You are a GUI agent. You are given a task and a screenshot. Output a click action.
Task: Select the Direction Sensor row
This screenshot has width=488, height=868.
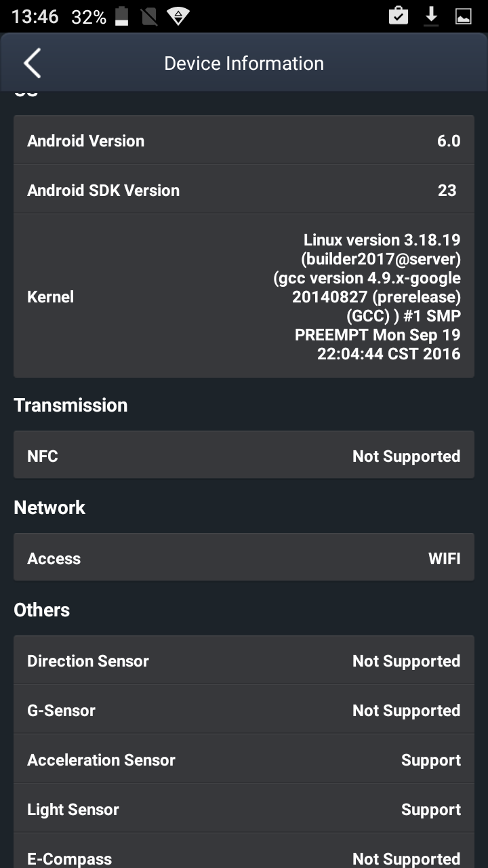[244, 660]
